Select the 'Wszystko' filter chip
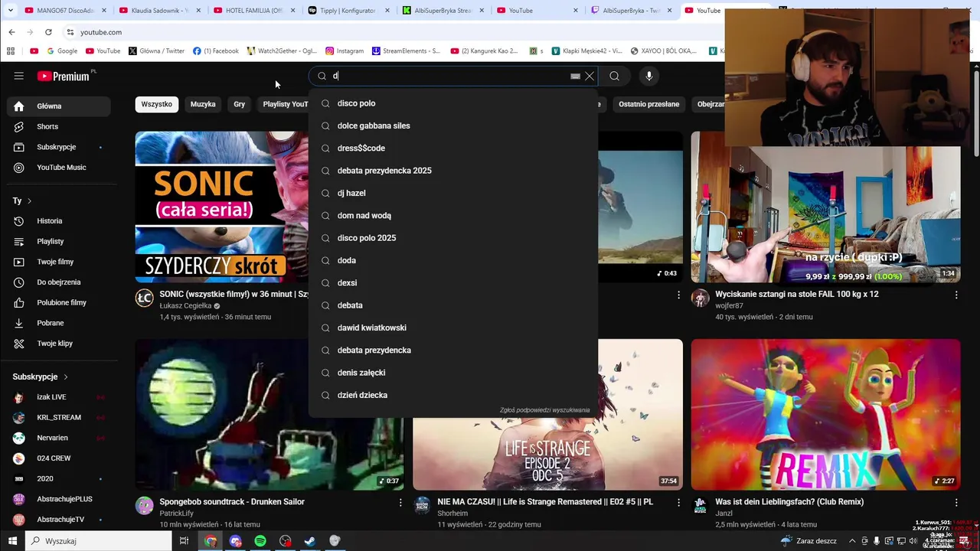 point(157,104)
